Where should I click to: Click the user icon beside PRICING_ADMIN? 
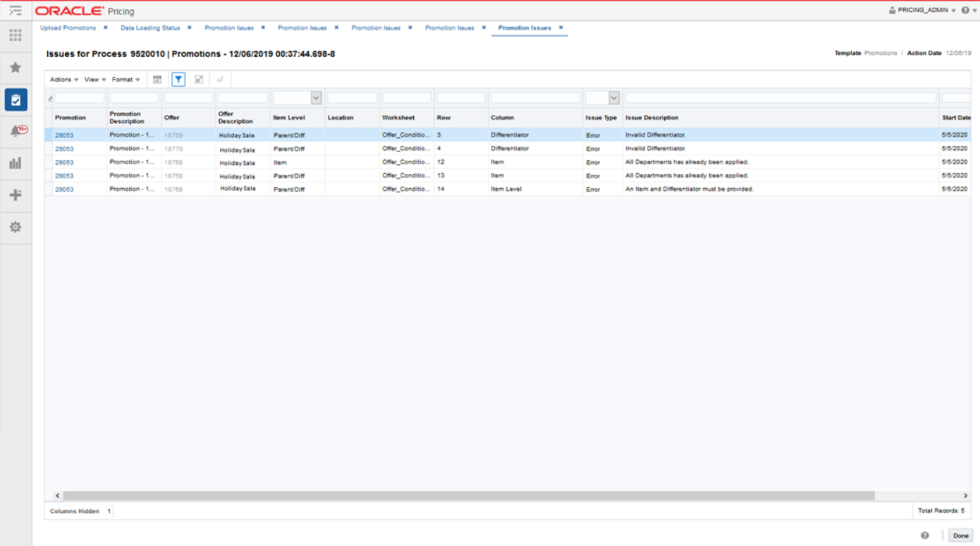(x=892, y=11)
